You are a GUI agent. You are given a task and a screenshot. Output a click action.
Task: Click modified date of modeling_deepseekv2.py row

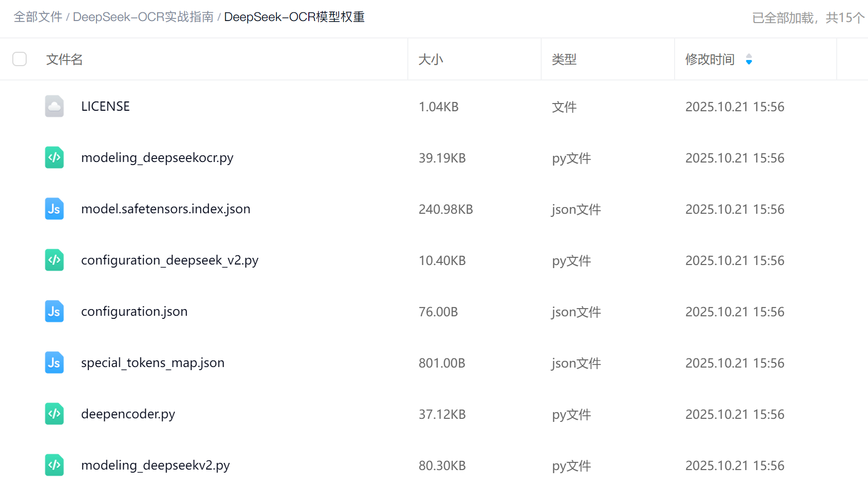(x=735, y=465)
